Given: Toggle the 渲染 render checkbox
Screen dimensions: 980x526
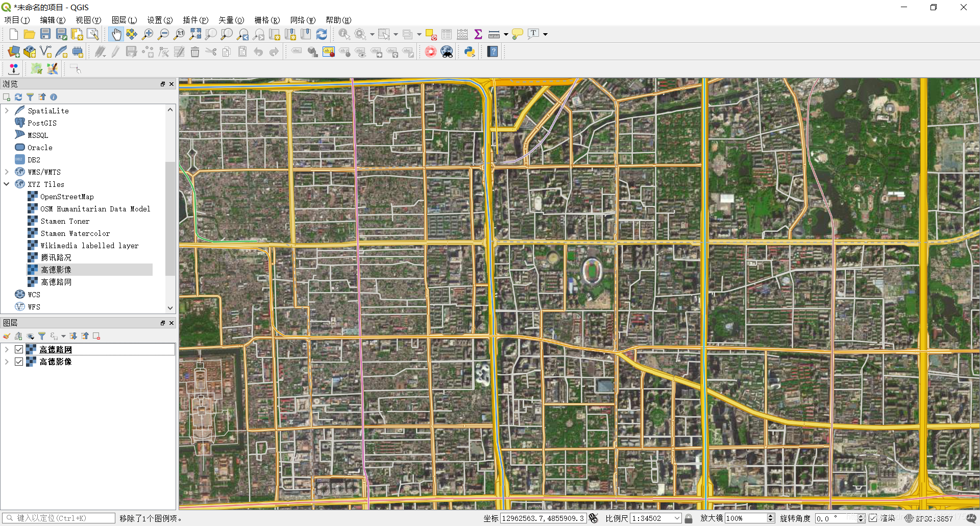Looking at the screenshot, I should tap(873, 518).
